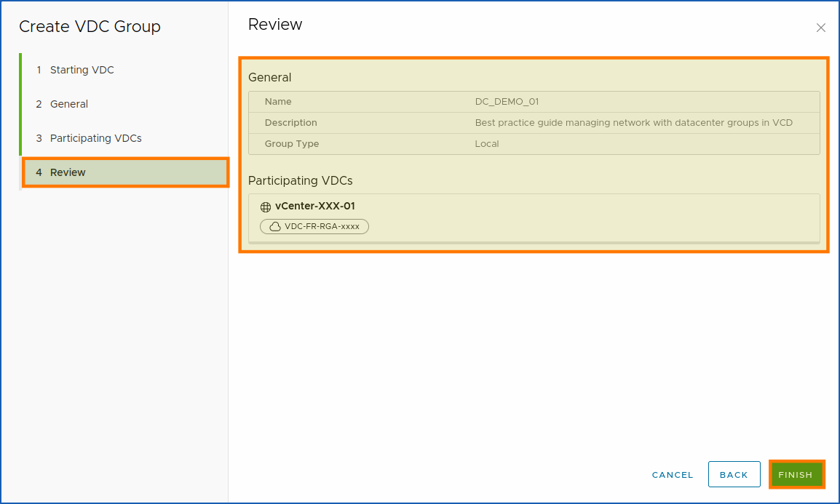Click the BACK button
840x504 pixels.
(x=734, y=474)
